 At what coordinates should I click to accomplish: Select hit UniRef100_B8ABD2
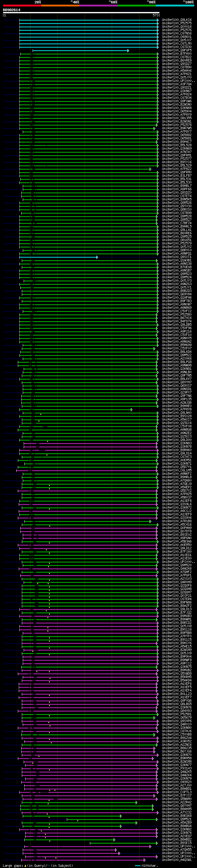pyautogui.click(x=176, y=840)
